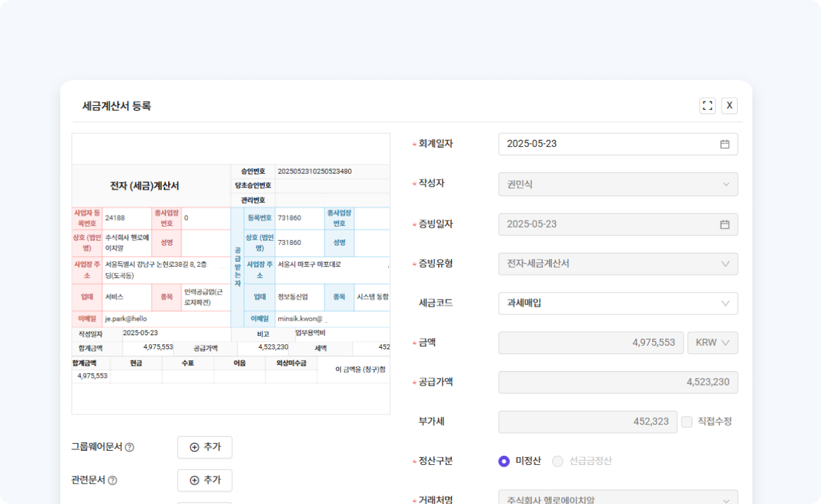Open the 세금코드 과세매입 dropdown

pos(618,303)
